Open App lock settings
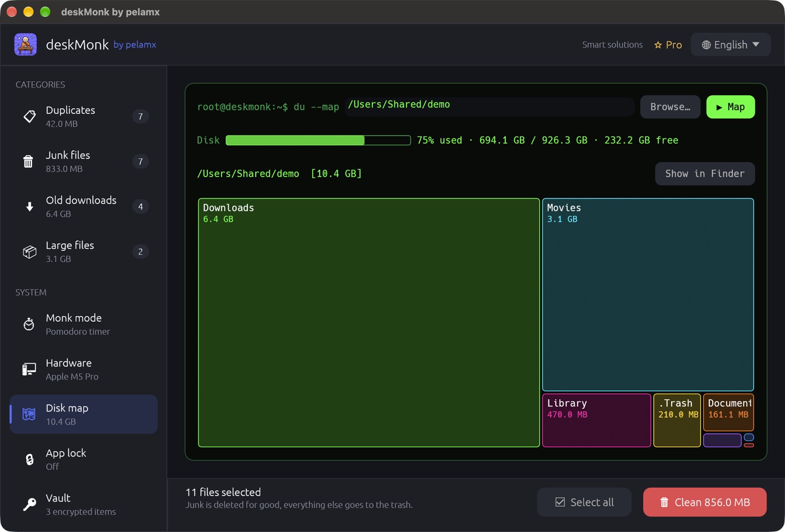The height and width of the screenshot is (532, 785). 84,460
